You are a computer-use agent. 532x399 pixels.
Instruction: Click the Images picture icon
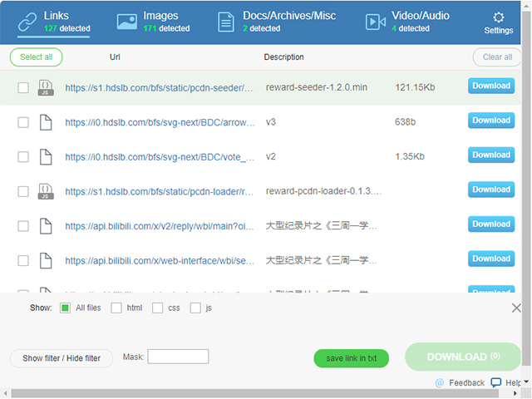click(127, 22)
